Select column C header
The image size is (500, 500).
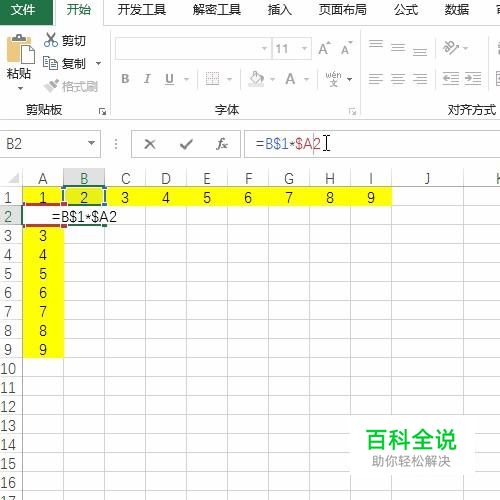pos(125,179)
